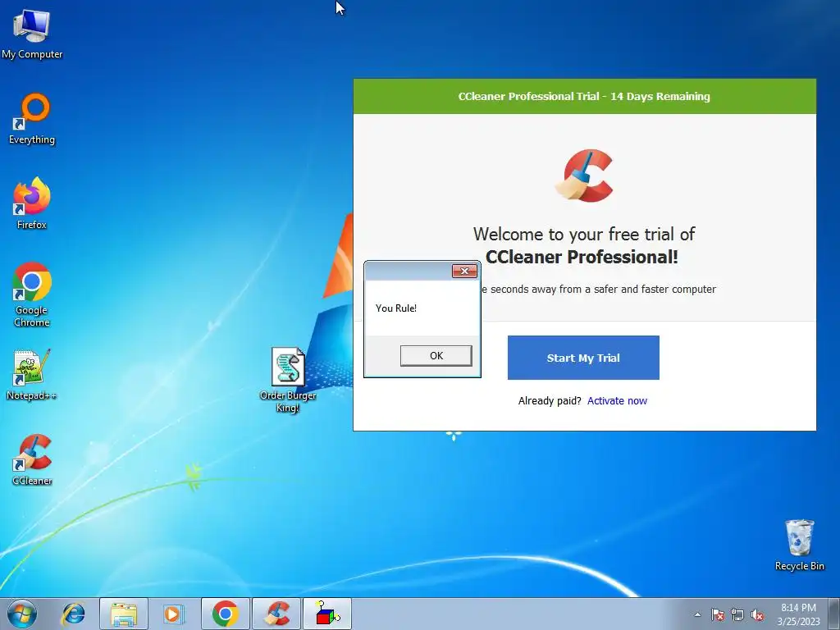840x630 pixels.
Task: Open Action Center flag tray icon
Action: click(718, 614)
